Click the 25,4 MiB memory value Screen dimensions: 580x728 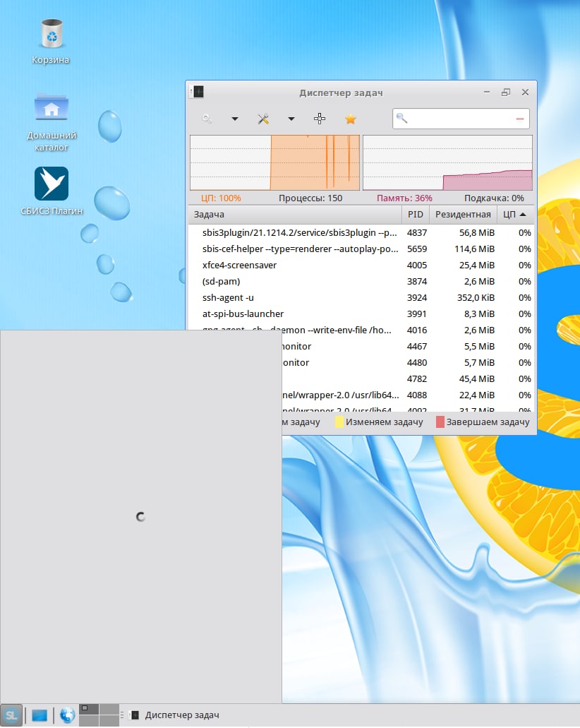[476, 265]
